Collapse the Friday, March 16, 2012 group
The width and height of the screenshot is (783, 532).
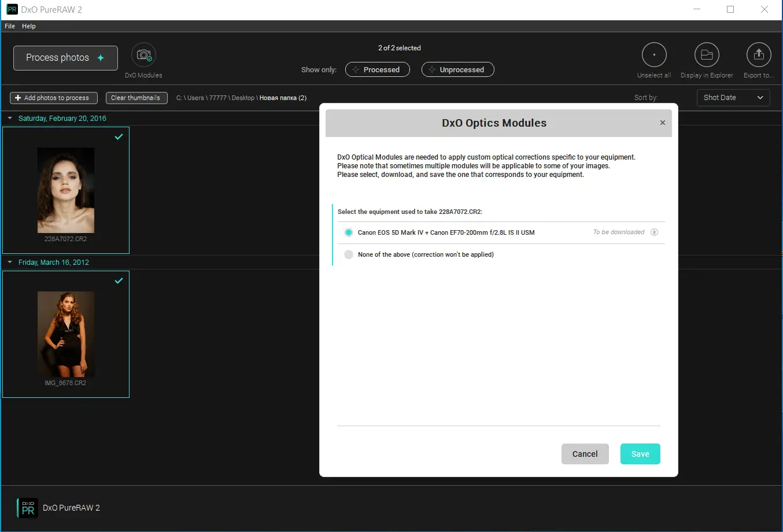coord(10,262)
